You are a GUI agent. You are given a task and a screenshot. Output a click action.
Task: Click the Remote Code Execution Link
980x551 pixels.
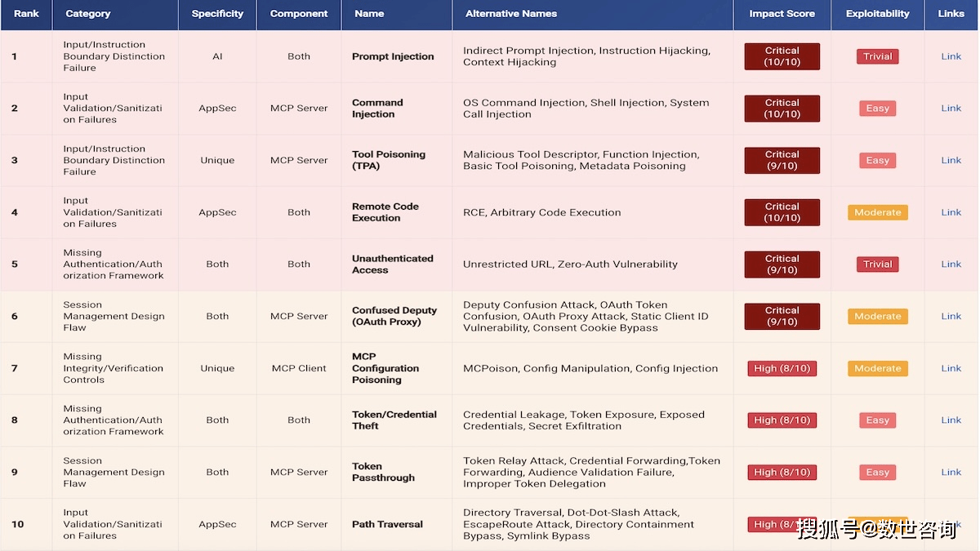coord(951,212)
